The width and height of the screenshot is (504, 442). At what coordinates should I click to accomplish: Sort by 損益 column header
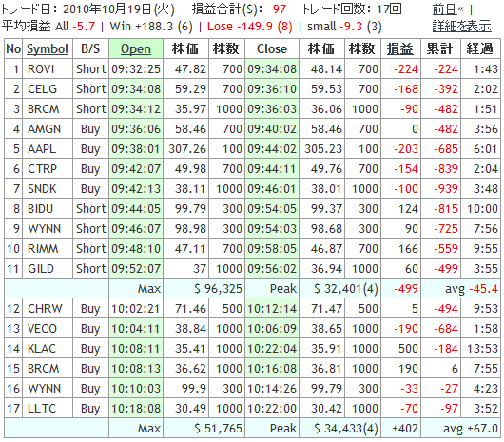(399, 48)
